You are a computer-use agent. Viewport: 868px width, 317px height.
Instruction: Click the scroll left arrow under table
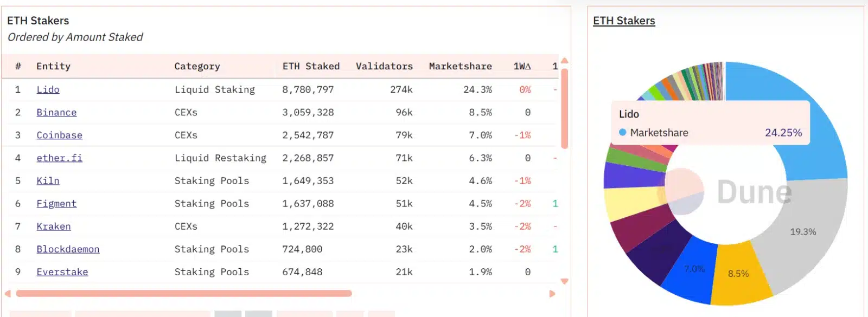(x=8, y=293)
